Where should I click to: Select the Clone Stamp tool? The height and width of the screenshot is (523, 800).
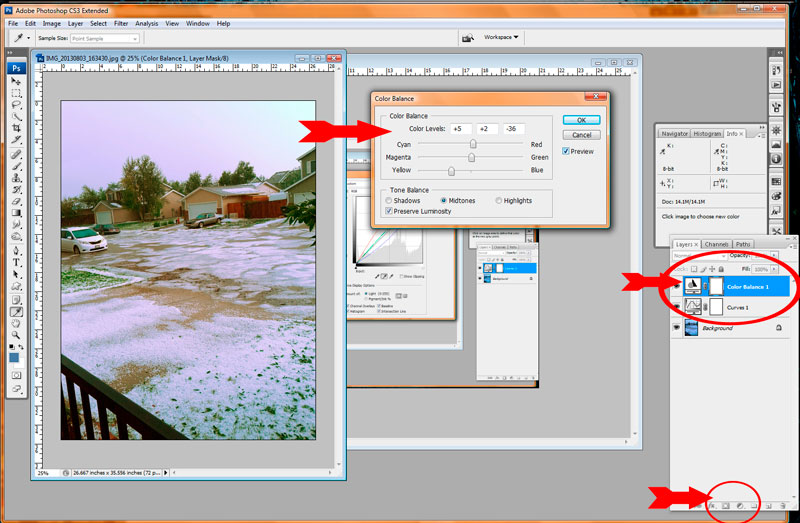(16, 178)
